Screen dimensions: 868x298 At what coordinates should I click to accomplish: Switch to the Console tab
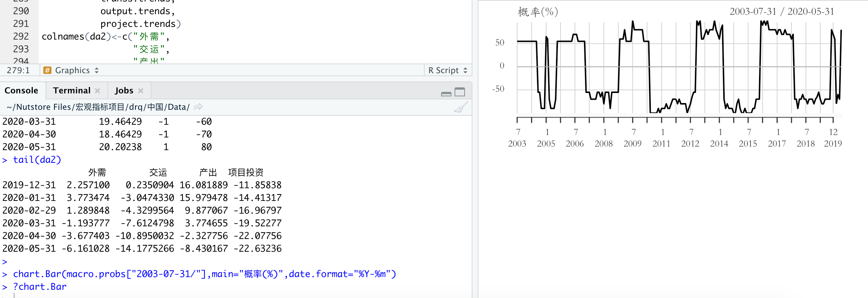[x=21, y=90]
